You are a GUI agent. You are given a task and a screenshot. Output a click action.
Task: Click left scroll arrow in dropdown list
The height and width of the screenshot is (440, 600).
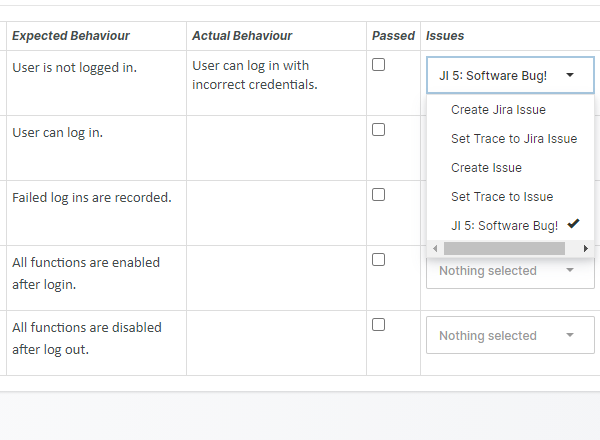tap(435, 248)
